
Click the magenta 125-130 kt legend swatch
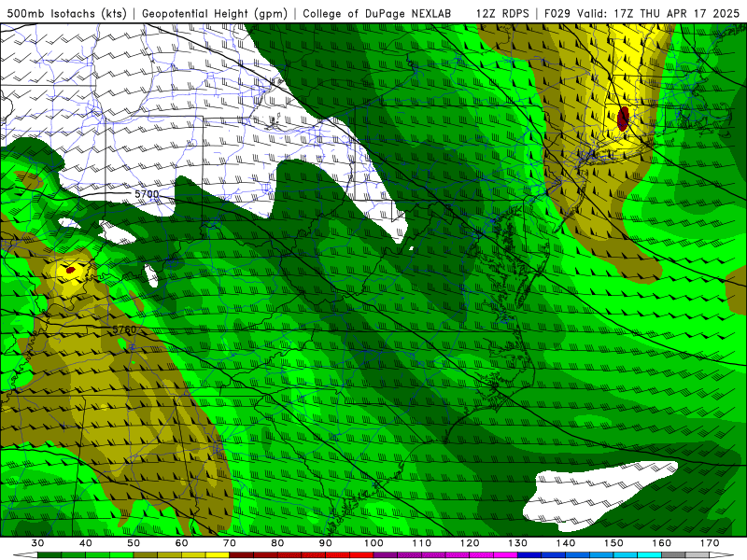tap(505, 554)
